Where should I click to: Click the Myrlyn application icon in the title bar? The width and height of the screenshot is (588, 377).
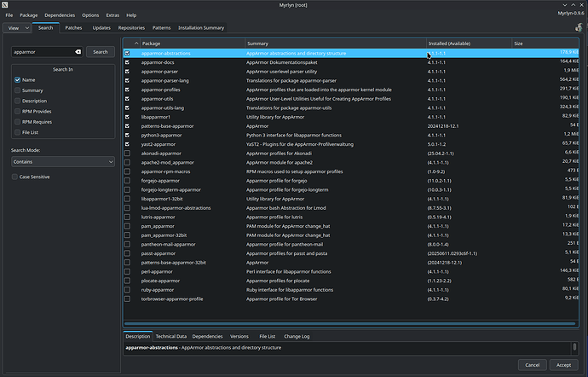pyautogui.click(x=4, y=5)
